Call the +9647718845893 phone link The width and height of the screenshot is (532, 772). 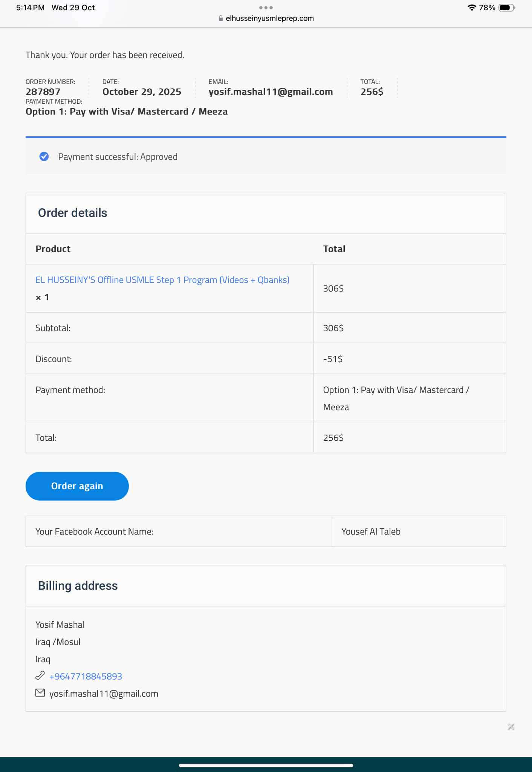(x=86, y=676)
